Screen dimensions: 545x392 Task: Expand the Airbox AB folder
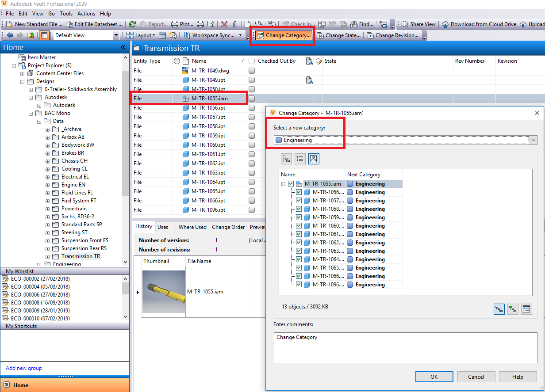(x=48, y=137)
